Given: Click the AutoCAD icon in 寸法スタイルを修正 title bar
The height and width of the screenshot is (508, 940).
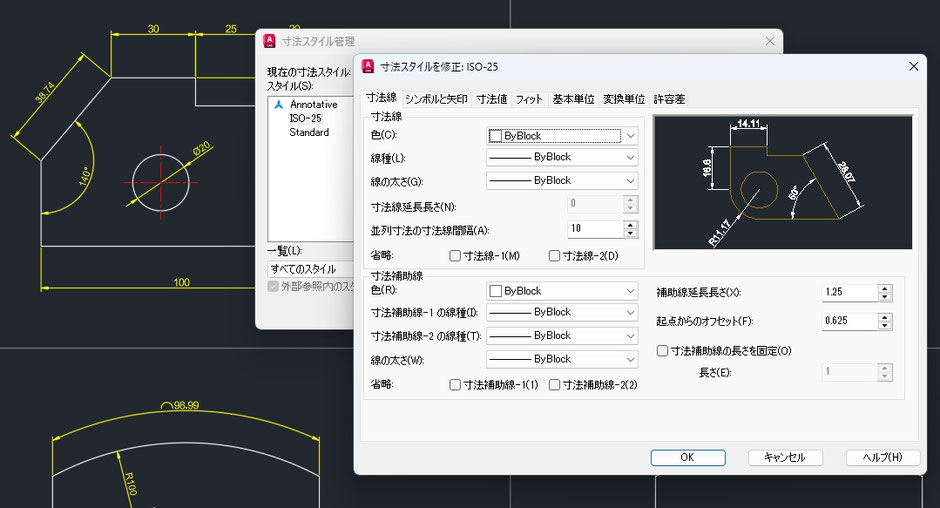Looking at the screenshot, I should 368,67.
